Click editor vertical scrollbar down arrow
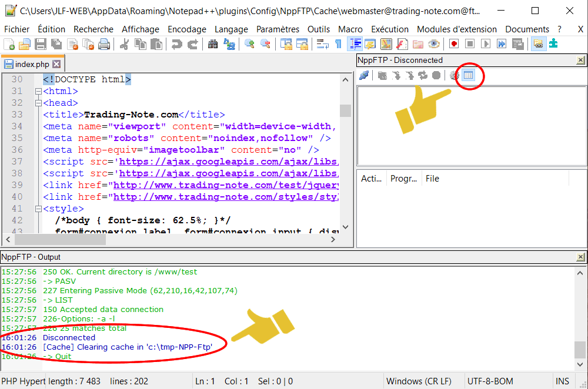 click(345, 227)
